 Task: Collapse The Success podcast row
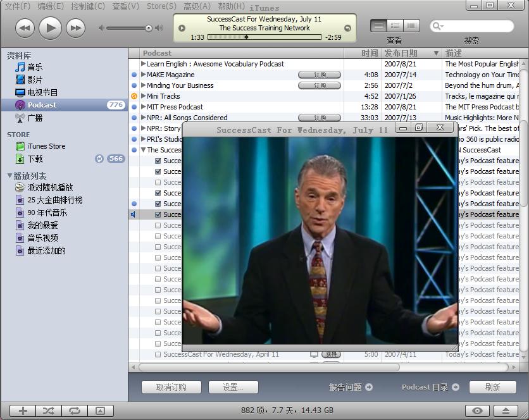(144, 150)
